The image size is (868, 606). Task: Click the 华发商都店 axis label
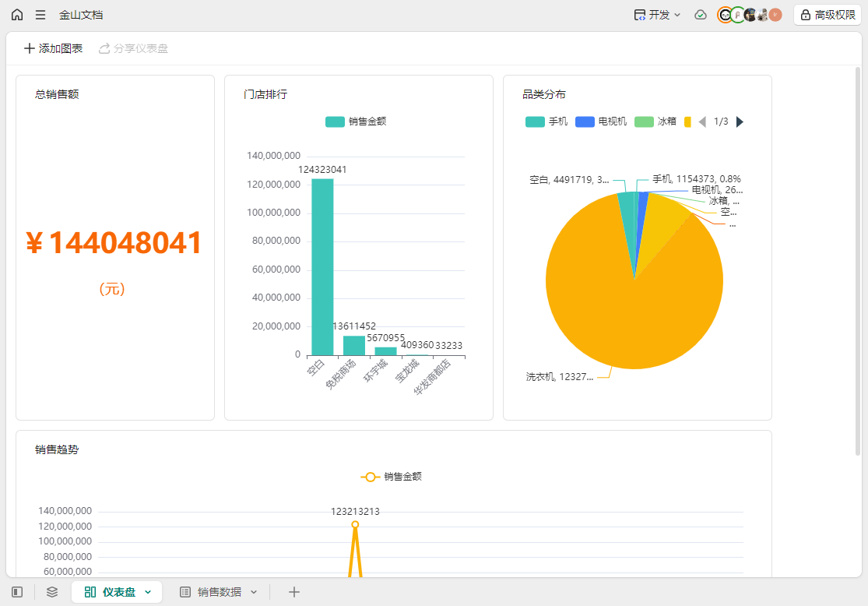pos(433,377)
